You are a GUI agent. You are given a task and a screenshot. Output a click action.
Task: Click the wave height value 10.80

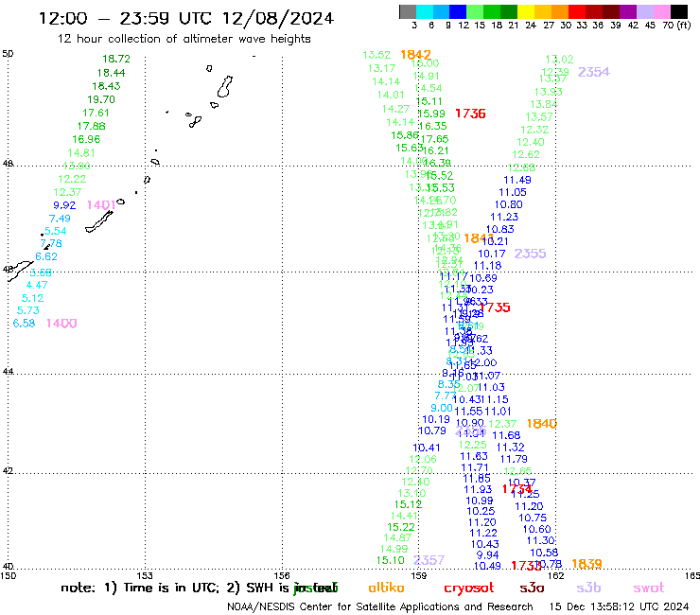pyautogui.click(x=509, y=204)
